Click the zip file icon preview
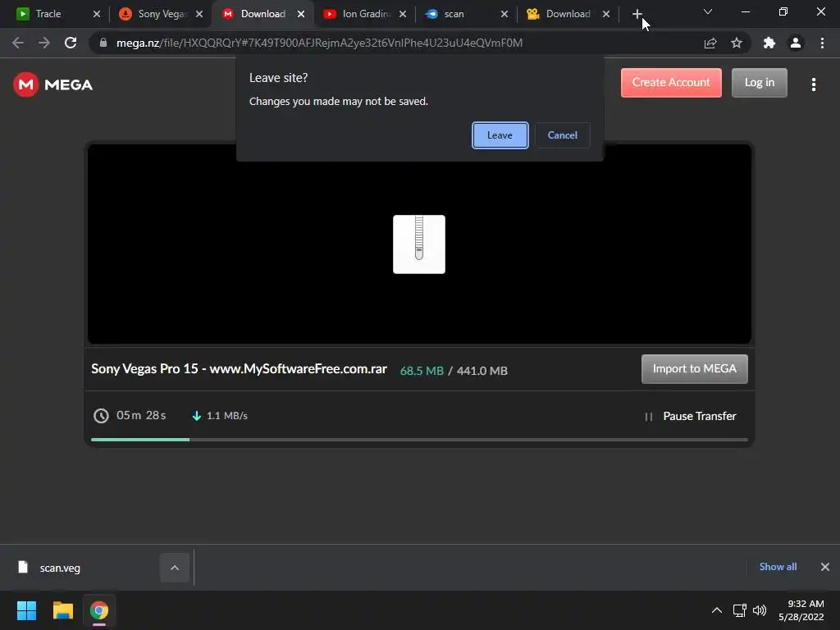The width and height of the screenshot is (840, 630). click(x=419, y=244)
